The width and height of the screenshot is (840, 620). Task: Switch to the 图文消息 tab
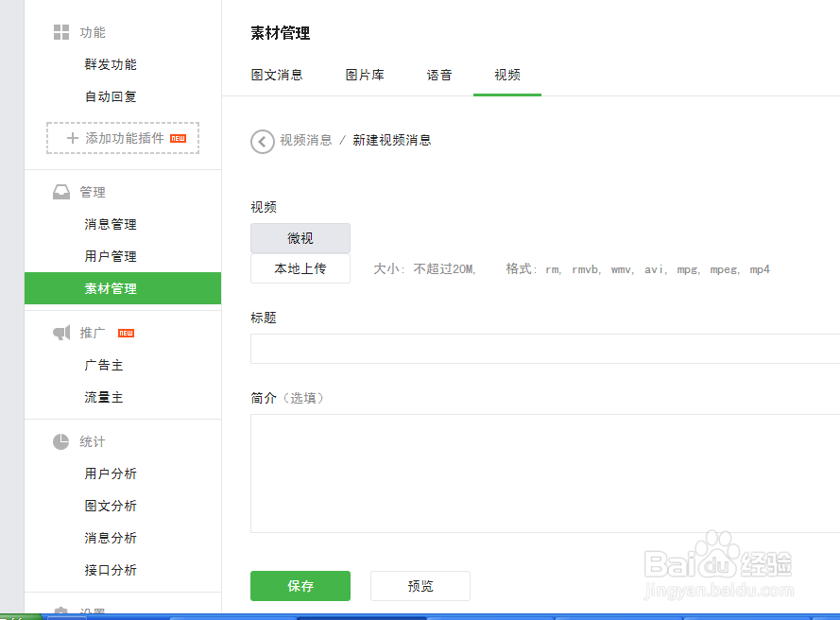tap(277, 75)
